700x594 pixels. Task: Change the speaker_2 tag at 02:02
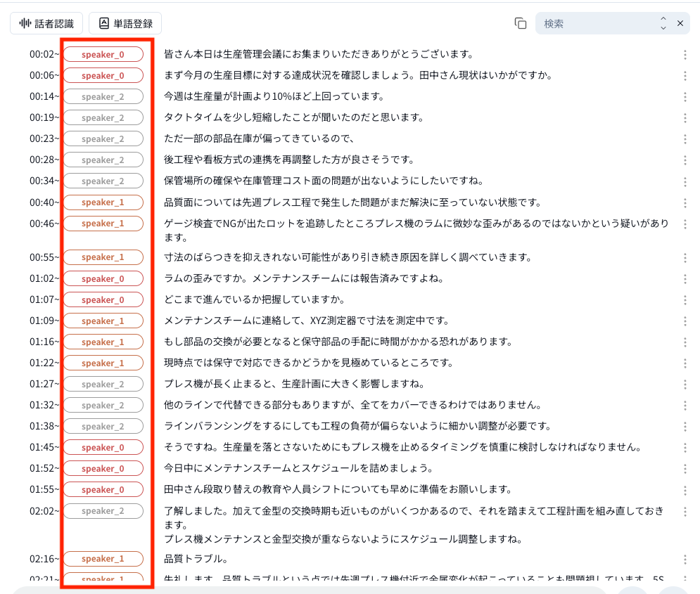[x=103, y=511]
